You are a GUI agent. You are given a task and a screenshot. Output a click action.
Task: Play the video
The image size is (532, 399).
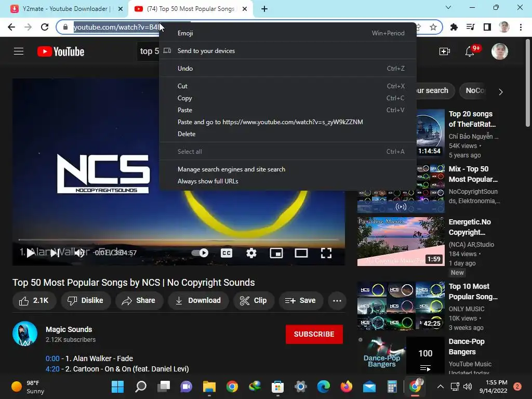(31, 253)
